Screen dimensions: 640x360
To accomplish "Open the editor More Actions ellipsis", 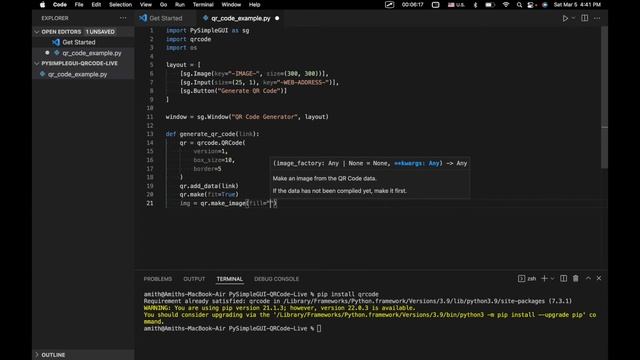I will pos(597,18).
